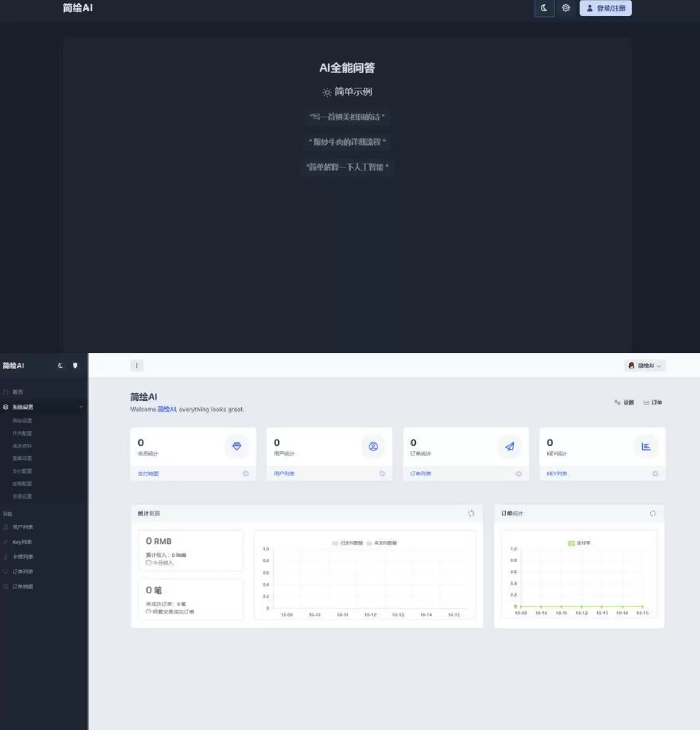This screenshot has height=730, width=700.
Task: Open the 用户列表 link in user stats card
Action: click(284, 474)
